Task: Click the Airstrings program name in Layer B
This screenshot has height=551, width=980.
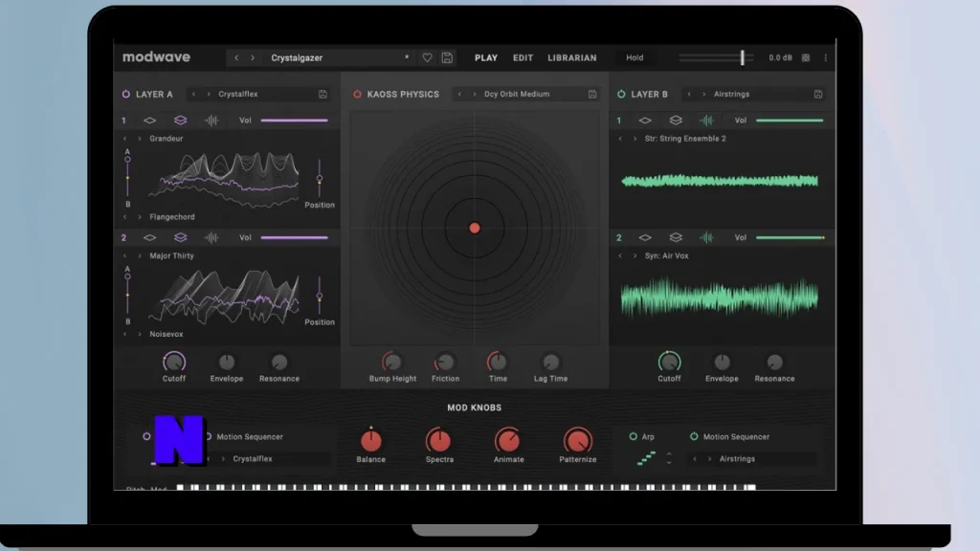Action: point(731,95)
